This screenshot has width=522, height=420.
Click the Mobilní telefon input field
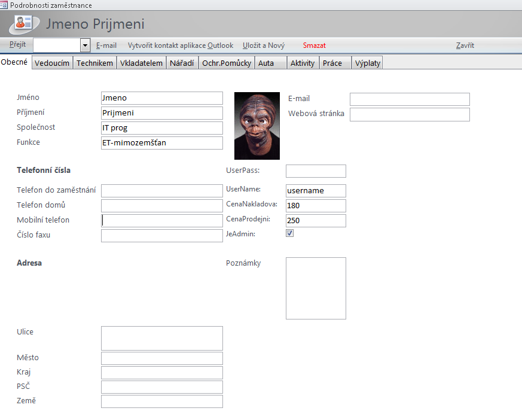(162, 221)
